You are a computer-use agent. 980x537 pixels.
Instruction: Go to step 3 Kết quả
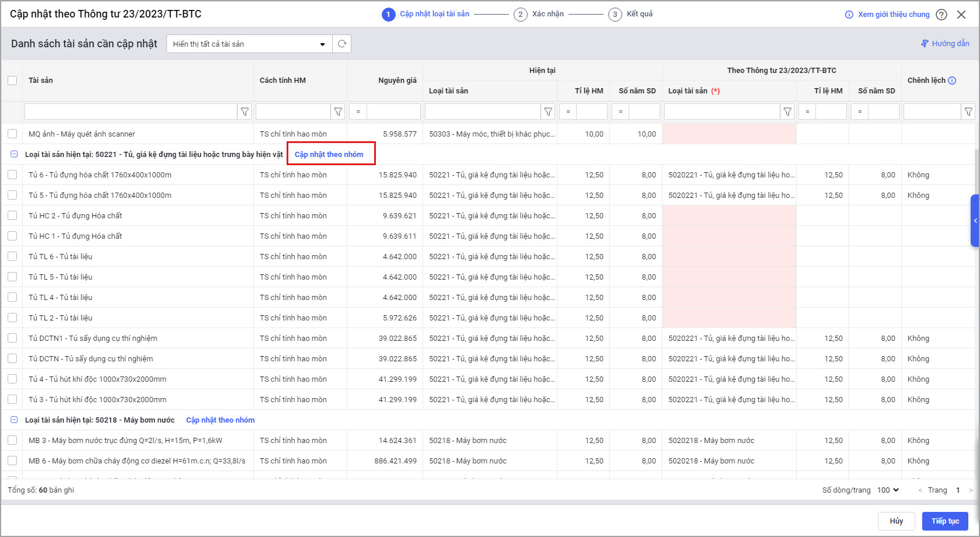point(631,14)
